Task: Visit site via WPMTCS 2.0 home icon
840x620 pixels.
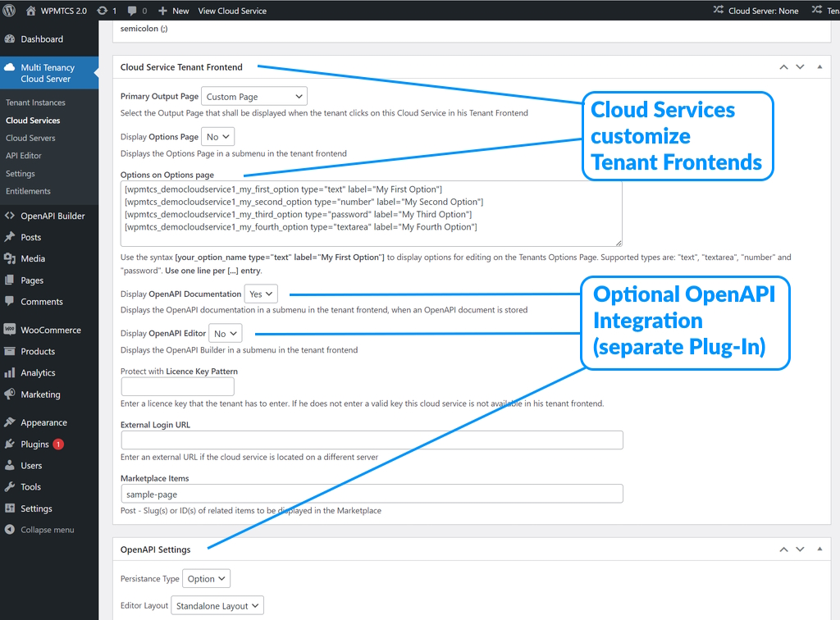Action: [30, 10]
